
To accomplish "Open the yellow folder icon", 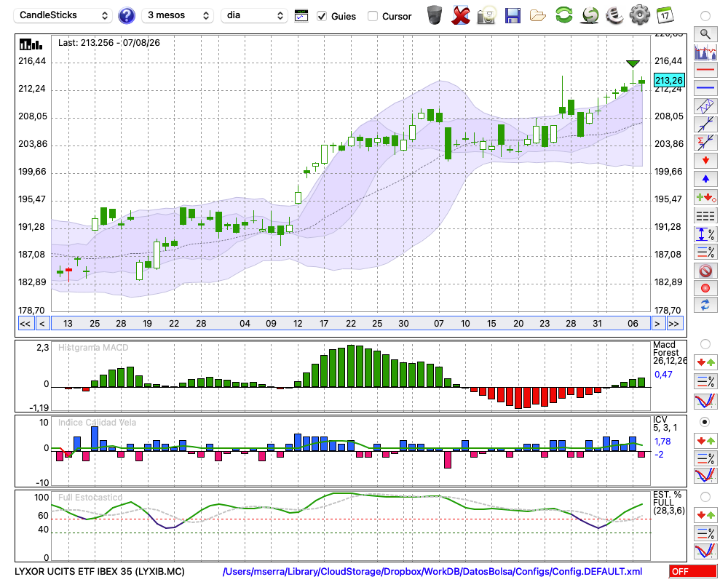I will 538,16.
